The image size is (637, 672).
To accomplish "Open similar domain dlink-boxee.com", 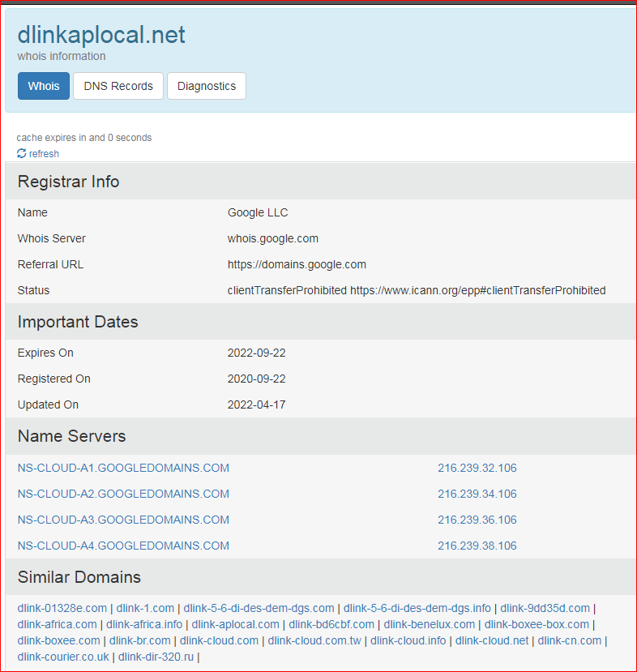I will coord(58,640).
